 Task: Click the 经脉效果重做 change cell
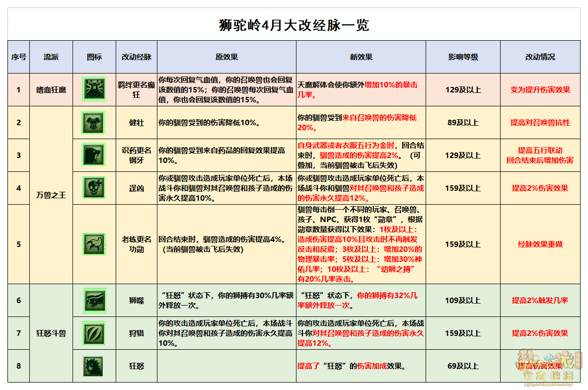click(540, 244)
